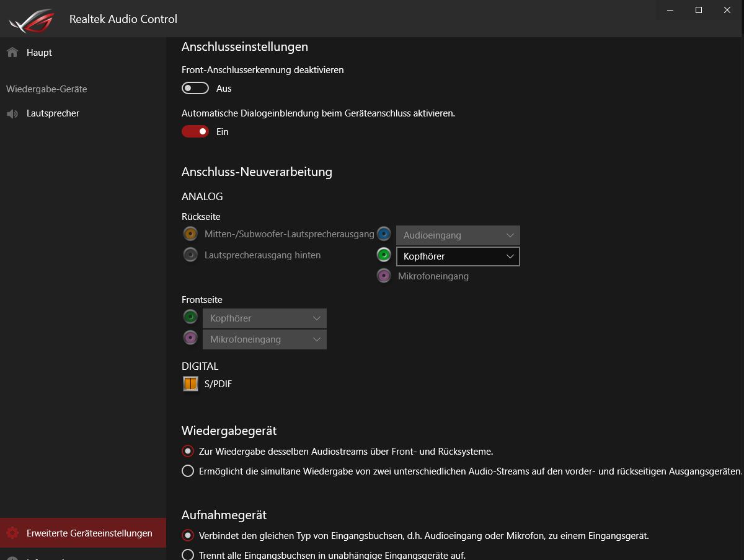Screen dimensions: 744x560
Task: Disable automatic Dialogeinblendung switch
Action: 195,131
